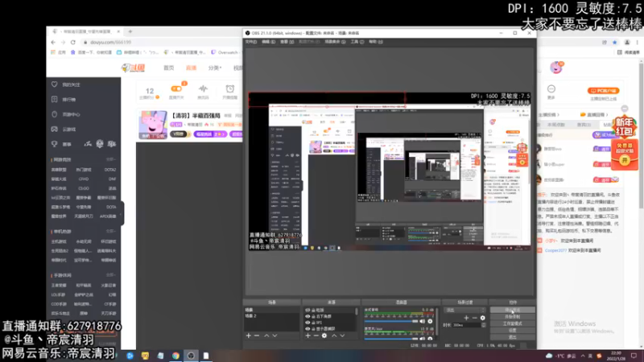
Task: Toggle visibility of first source in list
Action: [308, 311]
